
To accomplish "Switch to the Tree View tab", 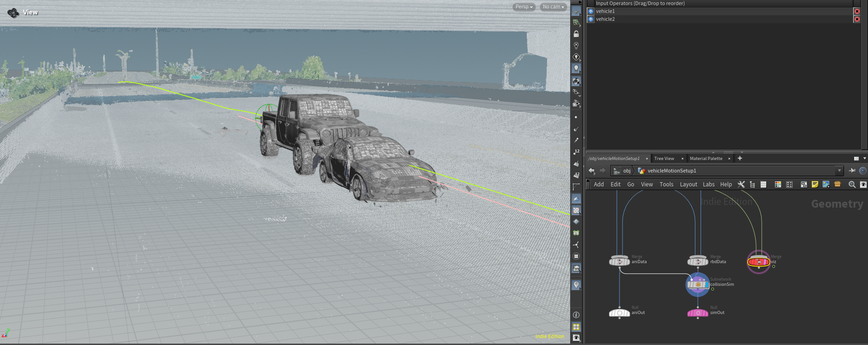I will click(x=664, y=158).
